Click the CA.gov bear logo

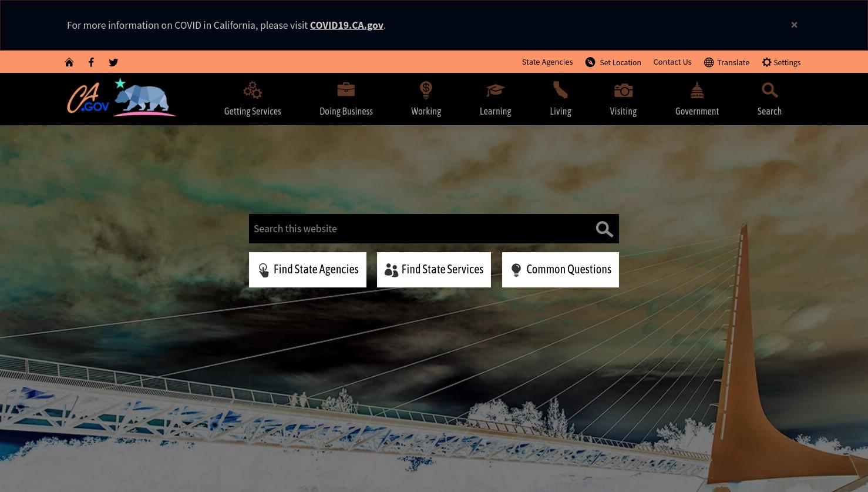122,98
